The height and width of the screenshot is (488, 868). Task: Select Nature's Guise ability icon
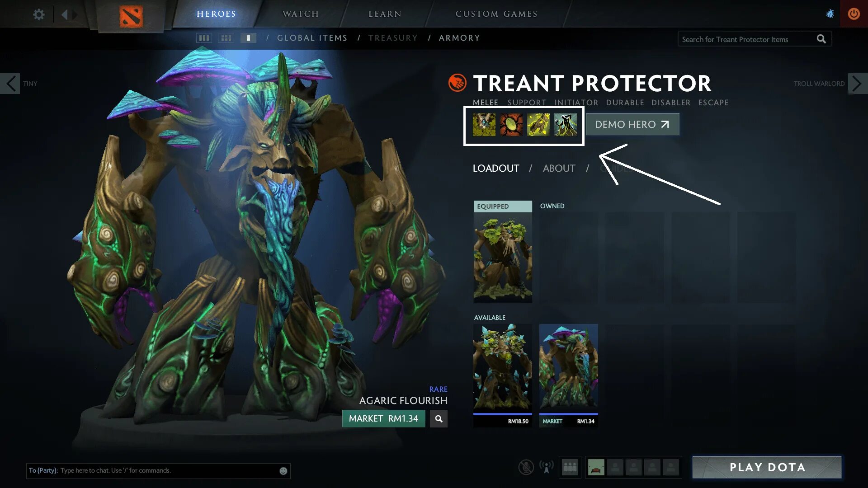[x=484, y=125]
